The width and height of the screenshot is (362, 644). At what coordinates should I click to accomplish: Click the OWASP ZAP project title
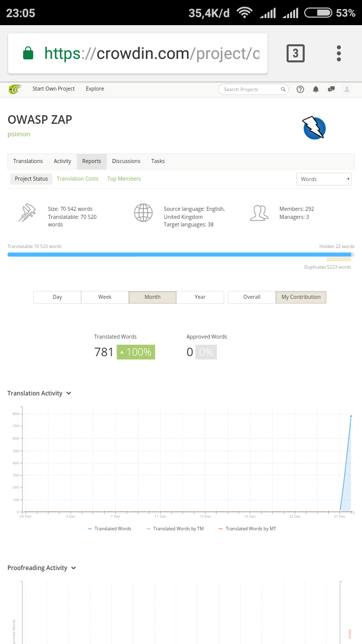click(40, 120)
